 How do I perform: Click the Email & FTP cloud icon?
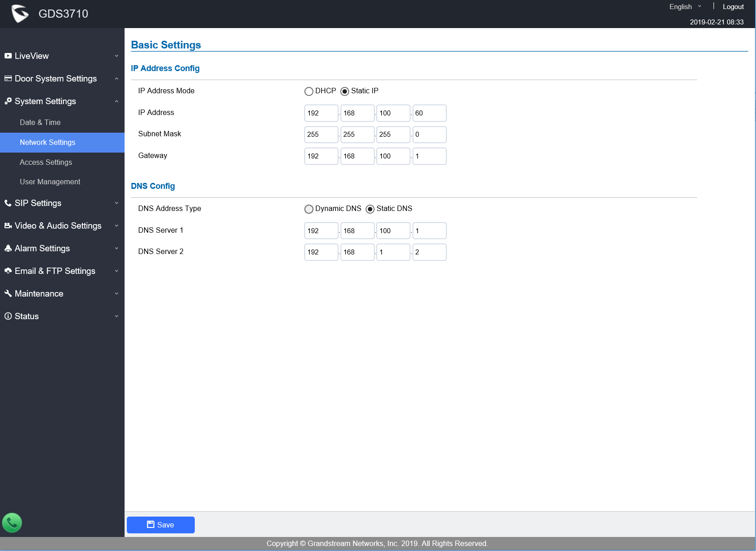(x=8, y=271)
